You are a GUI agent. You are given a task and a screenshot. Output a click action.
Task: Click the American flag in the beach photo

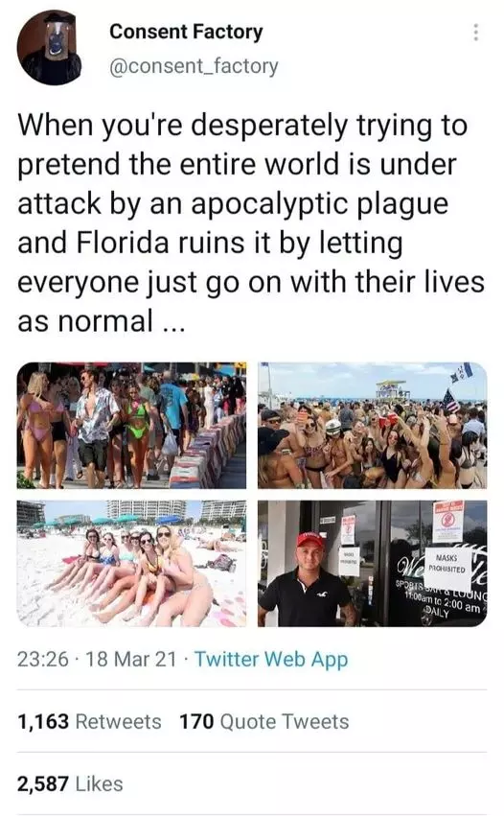pos(450,401)
